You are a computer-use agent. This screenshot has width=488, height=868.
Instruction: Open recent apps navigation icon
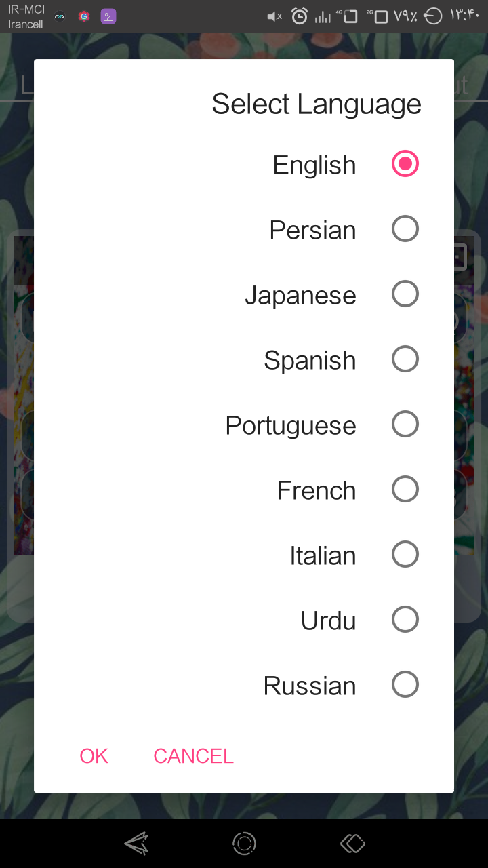point(352,844)
